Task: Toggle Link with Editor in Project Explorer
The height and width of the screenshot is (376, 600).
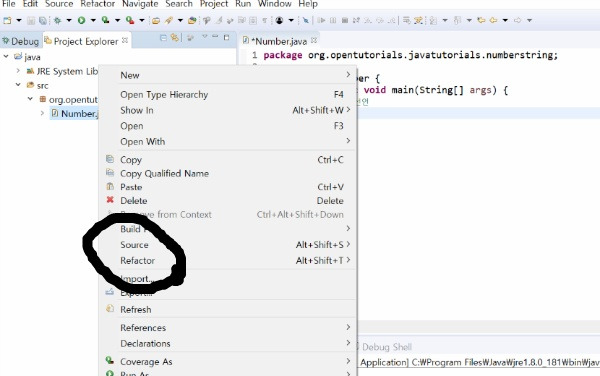Action: point(174,37)
